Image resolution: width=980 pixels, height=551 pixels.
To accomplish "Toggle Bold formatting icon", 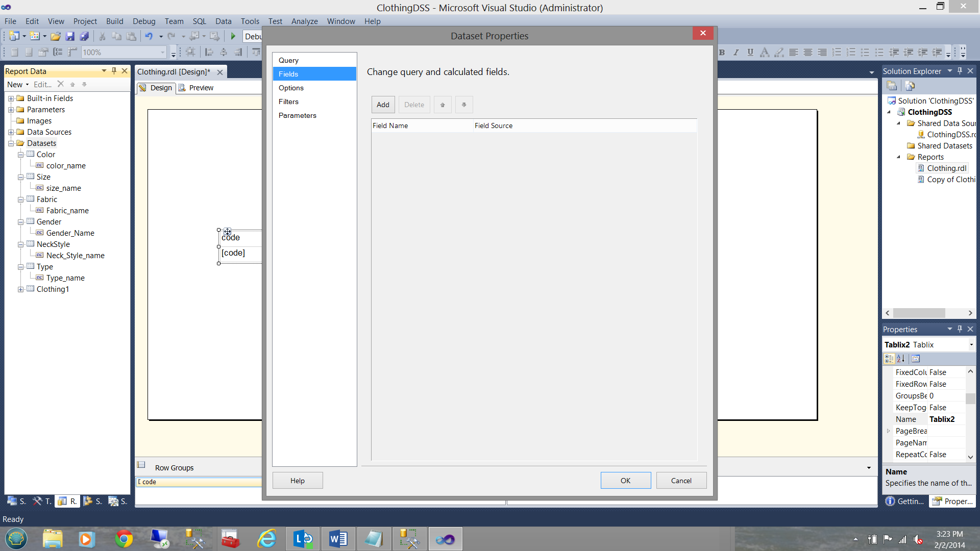I will tap(722, 52).
